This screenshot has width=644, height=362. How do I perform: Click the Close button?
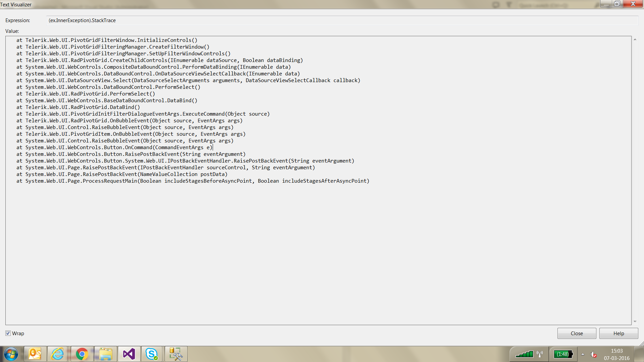tap(577, 333)
